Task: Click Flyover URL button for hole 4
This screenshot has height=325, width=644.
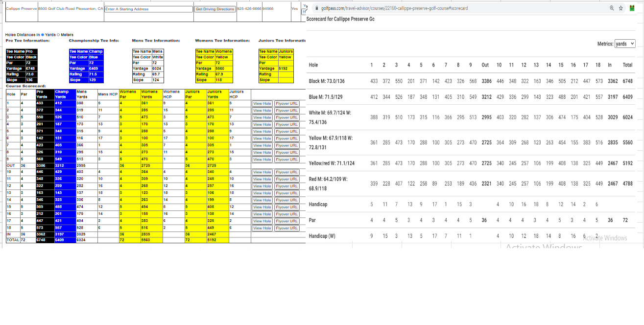Action: click(286, 124)
